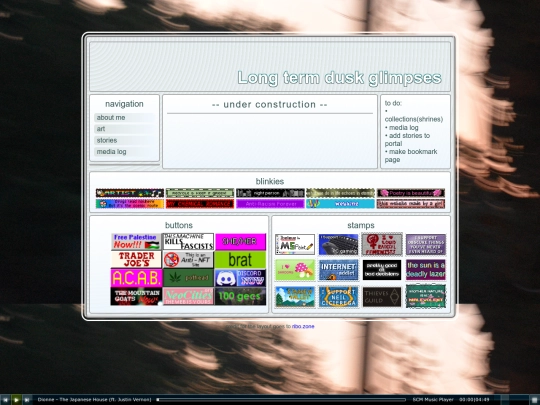Click the cyan blinkie between purple and pink
The height and width of the screenshot is (405, 540).
point(340,204)
